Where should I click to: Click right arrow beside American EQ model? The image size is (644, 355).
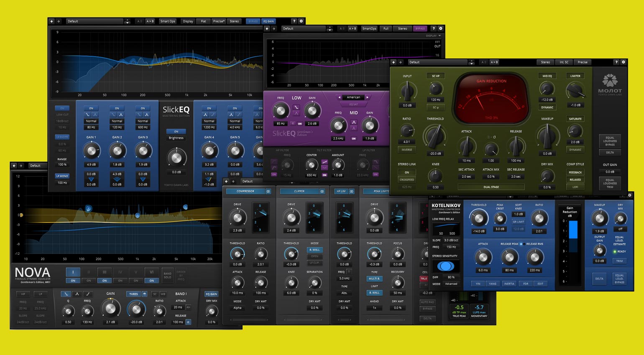point(368,97)
